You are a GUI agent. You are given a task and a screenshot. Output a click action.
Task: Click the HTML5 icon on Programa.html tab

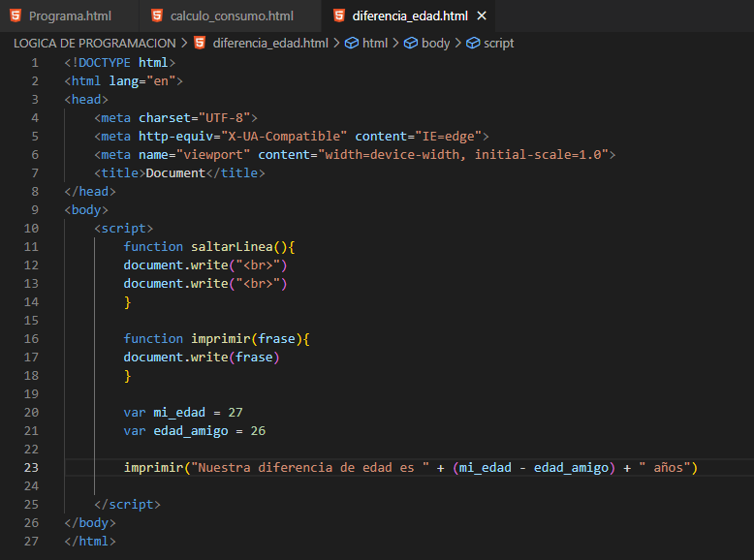(16, 16)
